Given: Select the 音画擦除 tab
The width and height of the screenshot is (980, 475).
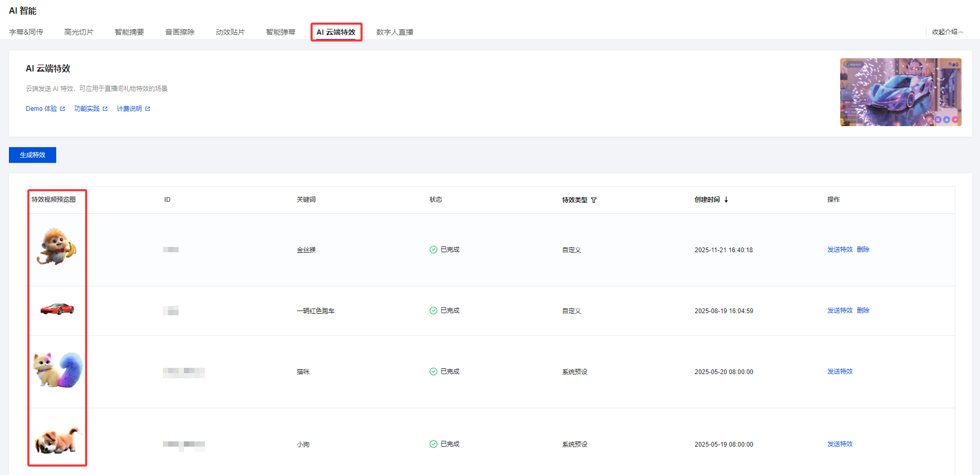Looking at the screenshot, I should [x=180, y=32].
